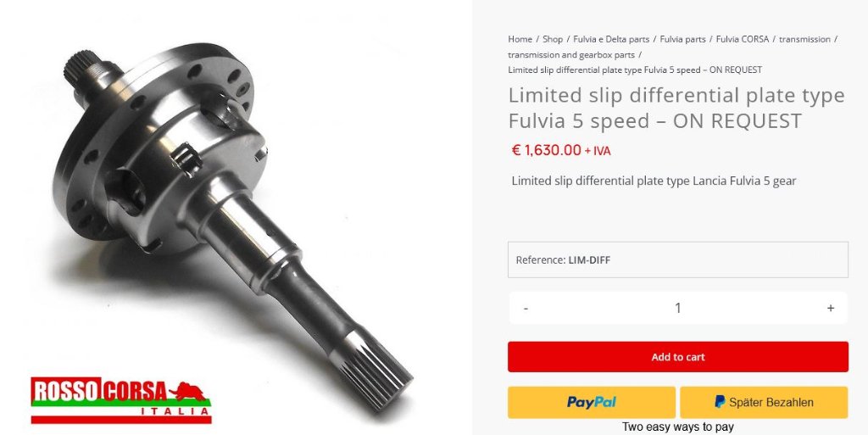Click the PayPal logo button
This screenshot has height=435, width=868.
pos(591,402)
